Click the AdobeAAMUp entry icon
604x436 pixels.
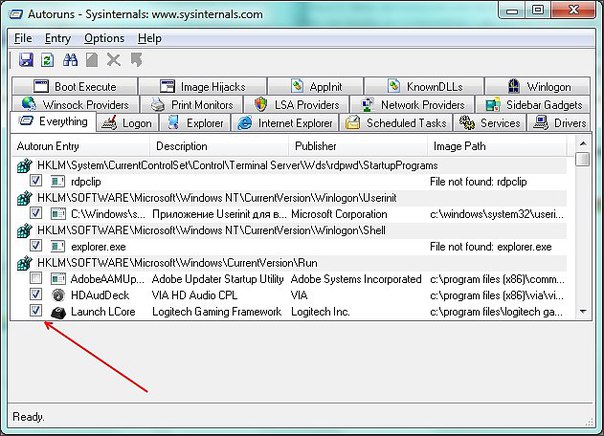(x=58, y=279)
